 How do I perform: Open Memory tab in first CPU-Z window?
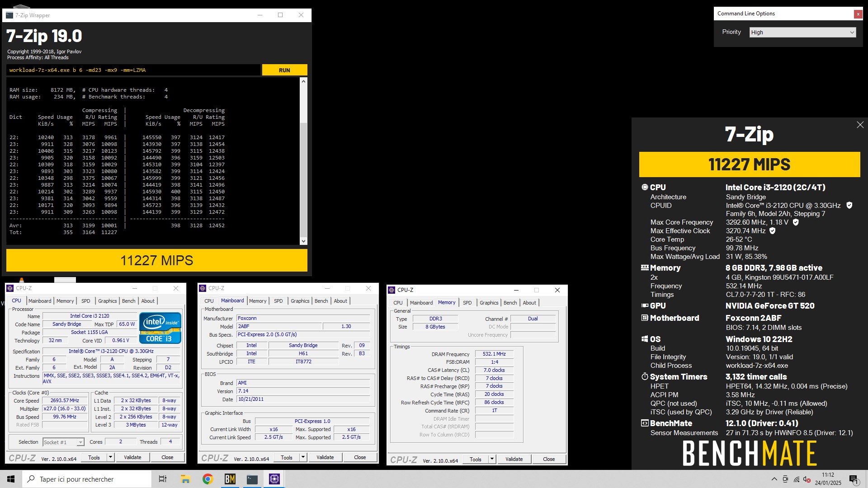[x=65, y=301]
